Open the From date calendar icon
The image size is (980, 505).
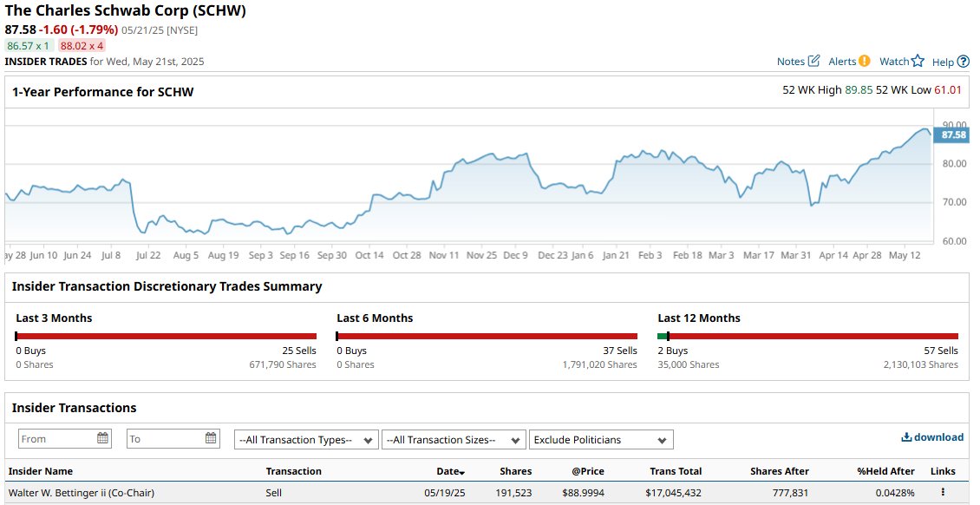click(102, 438)
